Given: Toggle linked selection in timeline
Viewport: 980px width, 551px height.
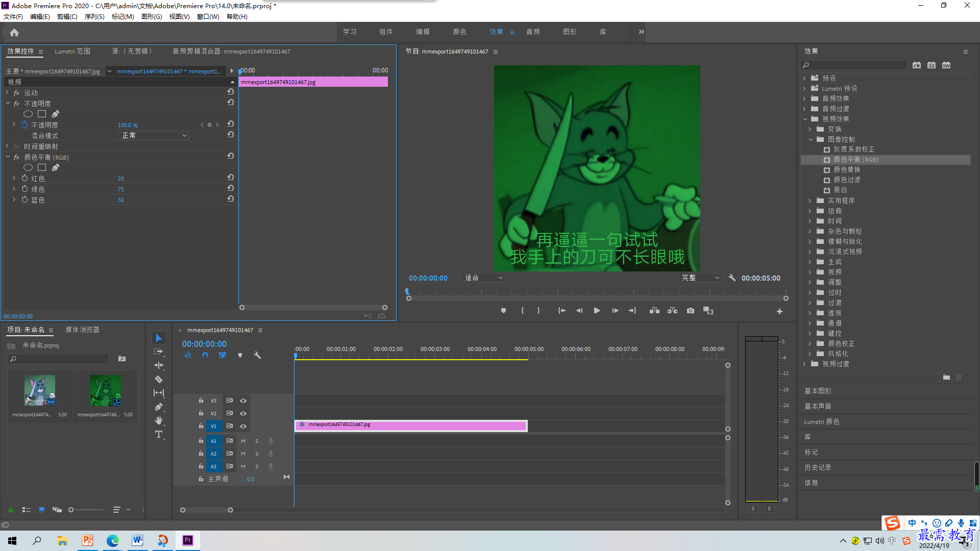Looking at the screenshot, I should (223, 355).
